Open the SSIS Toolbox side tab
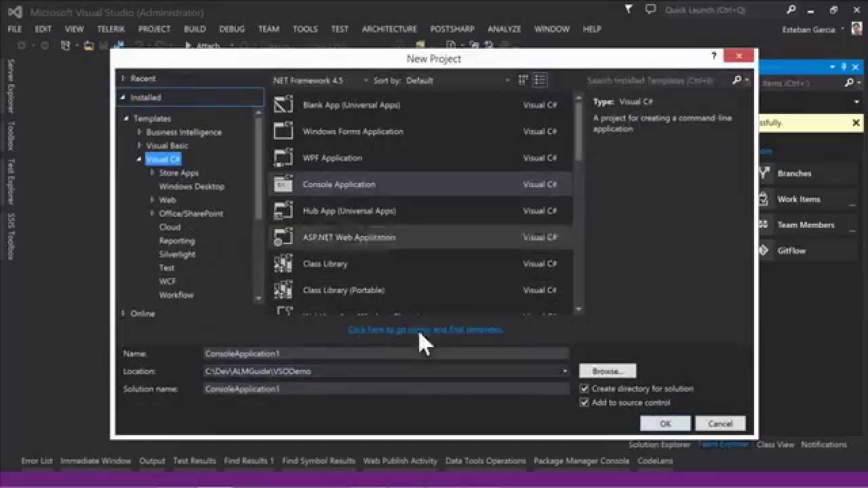The height and width of the screenshot is (488, 868). 10,237
